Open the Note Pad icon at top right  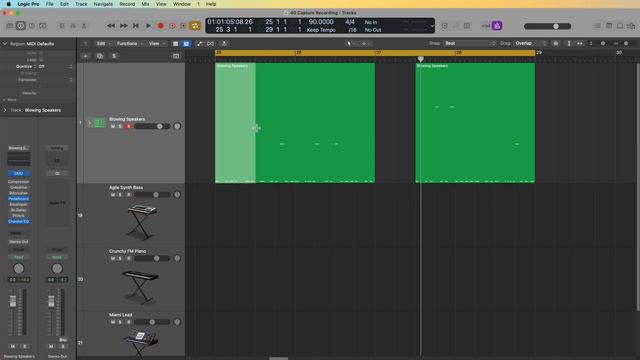point(609,26)
